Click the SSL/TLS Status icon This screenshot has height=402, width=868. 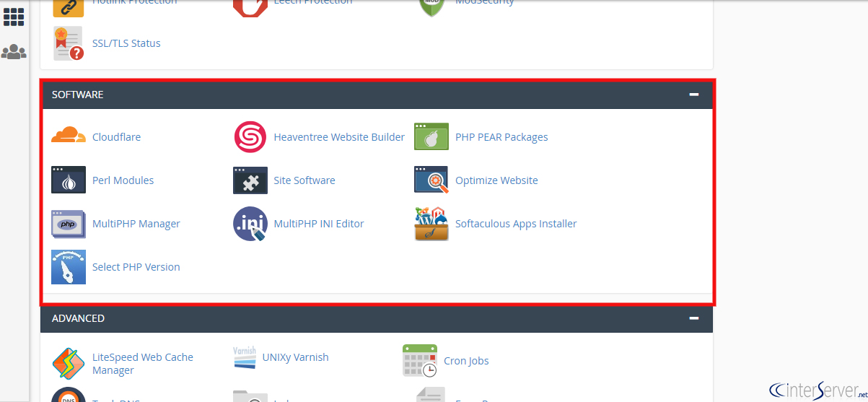point(69,43)
